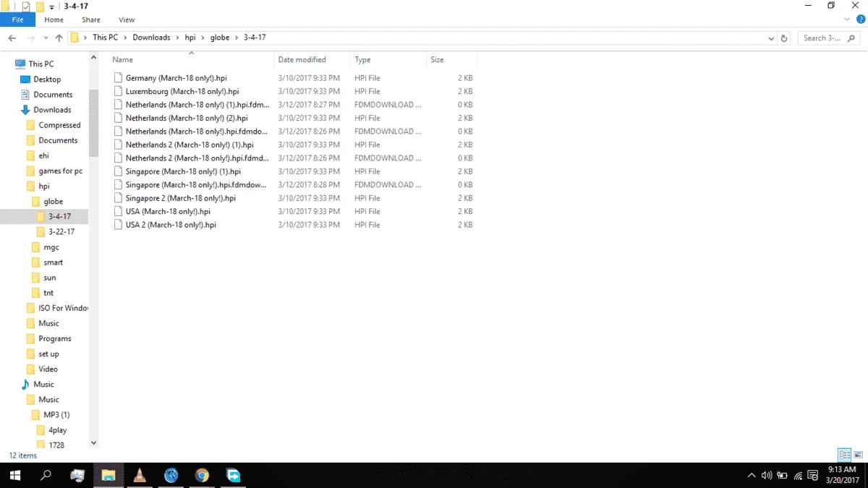Select Netherlands 2 (March-18 only!) (1).hpi
Image resolution: width=868 pixels, height=488 pixels.
tap(190, 145)
